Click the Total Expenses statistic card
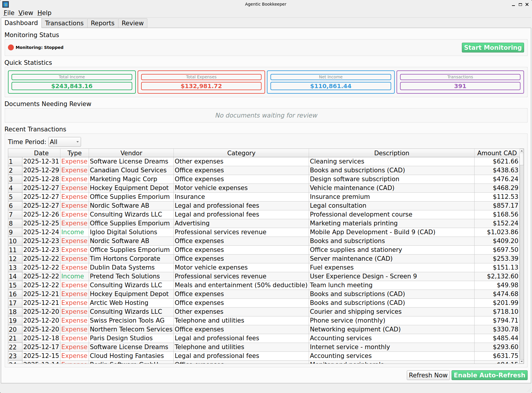Viewport: 532px width, 393px height. pos(201,82)
